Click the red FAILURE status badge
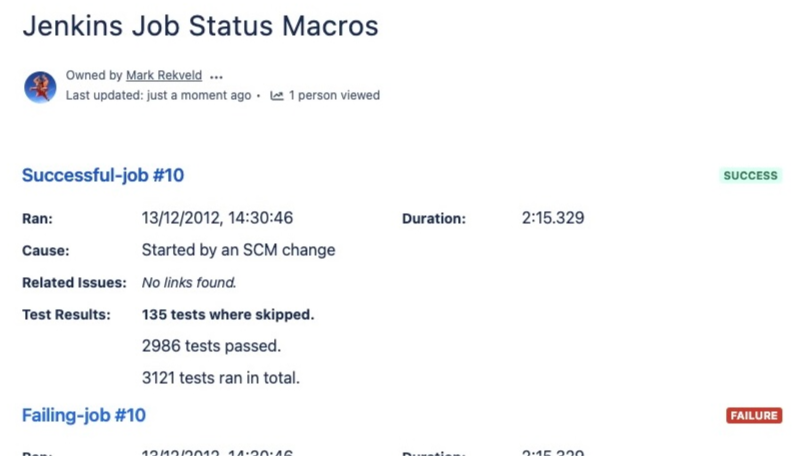The image size is (801, 456). 754,415
